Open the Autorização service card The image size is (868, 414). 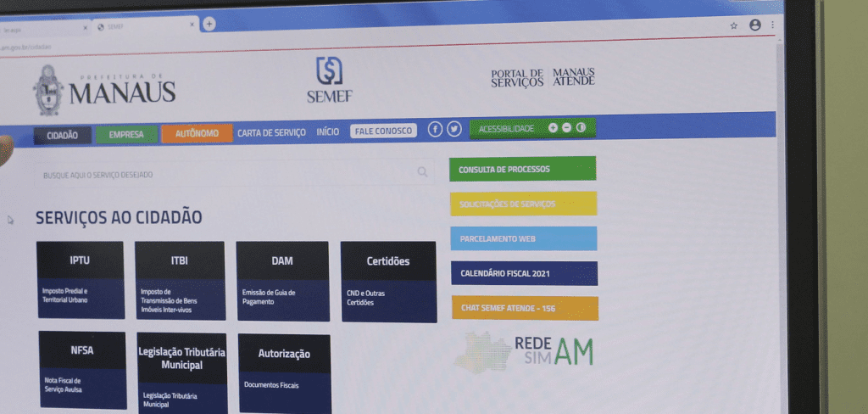coord(285,374)
